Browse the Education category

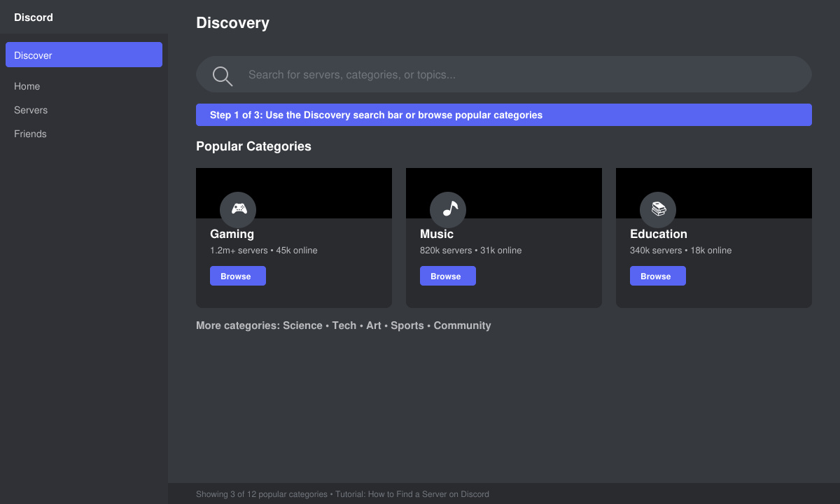[658, 276]
